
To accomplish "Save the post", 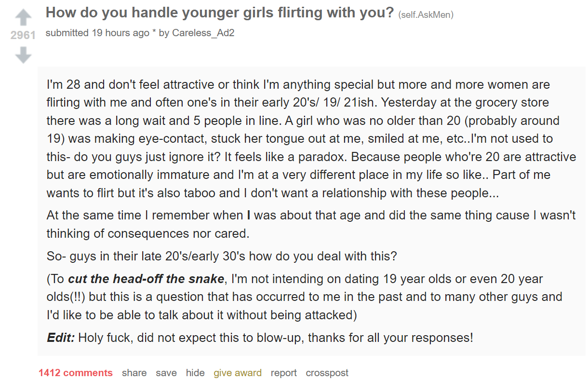I will [166, 373].
